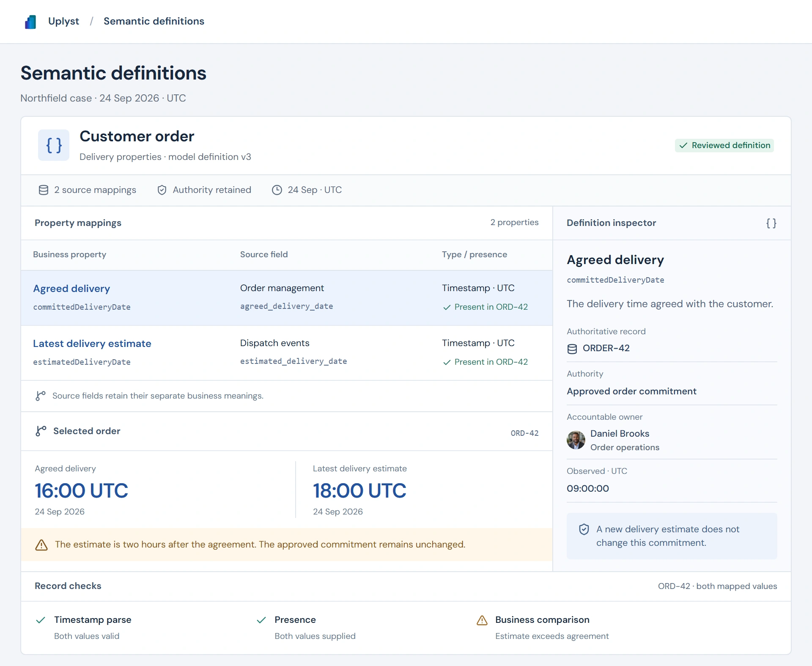Click the checkmark in Reviewed definition badge
The width and height of the screenshot is (812, 666).
(683, 146)
